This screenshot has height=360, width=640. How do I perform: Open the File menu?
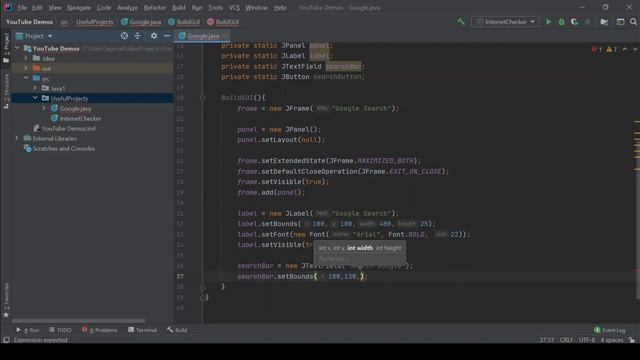pos(22,8)
